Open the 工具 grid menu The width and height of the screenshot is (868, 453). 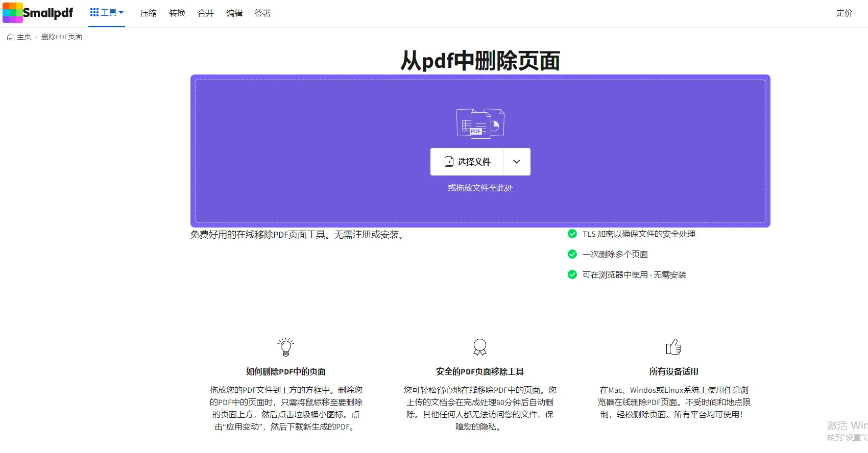coord(107,13)
